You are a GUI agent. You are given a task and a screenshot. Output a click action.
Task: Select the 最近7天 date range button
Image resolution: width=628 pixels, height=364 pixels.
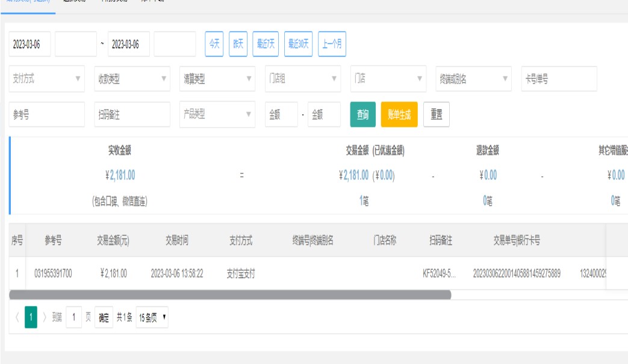coord(266,44)
